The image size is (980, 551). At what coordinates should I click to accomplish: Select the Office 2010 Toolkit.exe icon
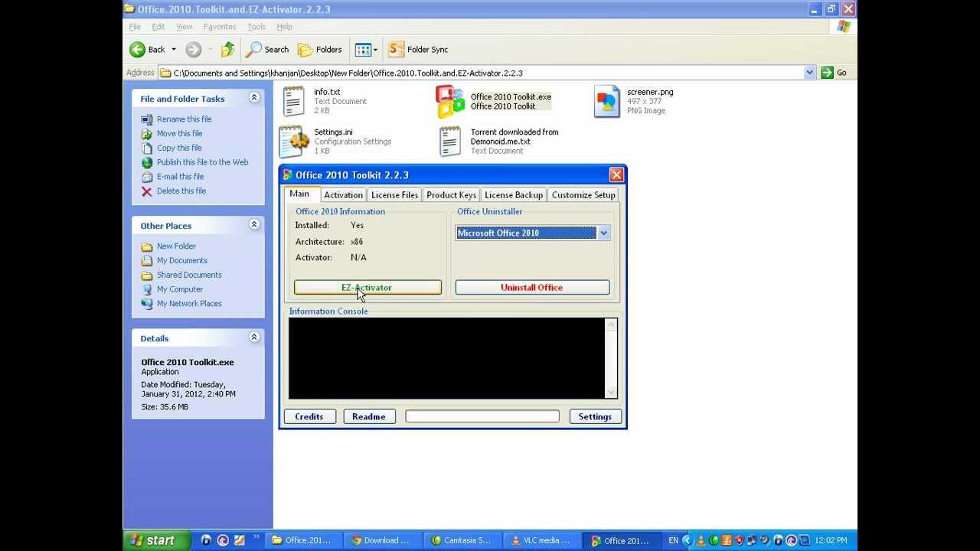450,102
